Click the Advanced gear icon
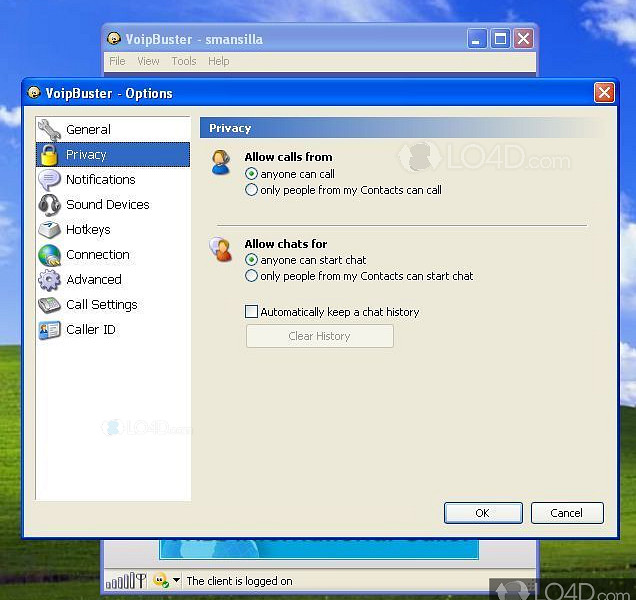This screenshot has width=636, height=600. pyautogui.click(x=49, y=280)
